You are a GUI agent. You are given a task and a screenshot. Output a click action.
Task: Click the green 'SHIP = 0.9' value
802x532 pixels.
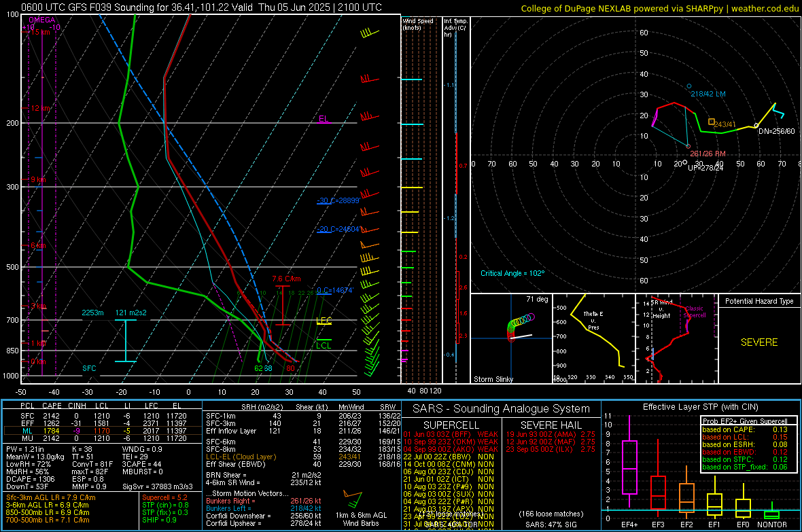click(159, 520)
